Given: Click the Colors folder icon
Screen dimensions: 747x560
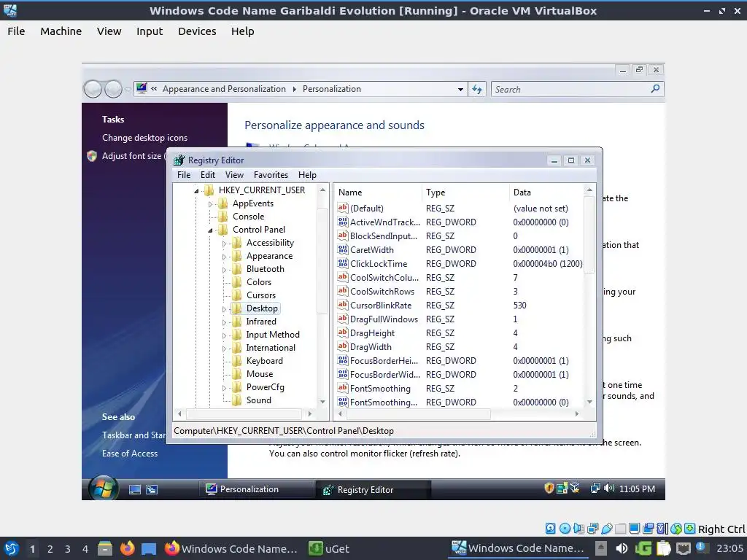Looking at the screenshot, I should coord(237,282).
